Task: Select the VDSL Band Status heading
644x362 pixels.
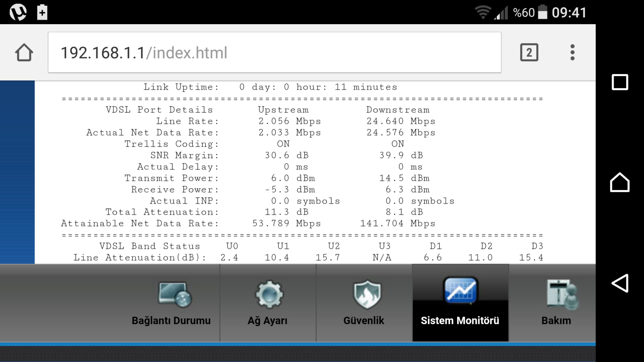Action: pyautogui.click(x=149, y=246)
